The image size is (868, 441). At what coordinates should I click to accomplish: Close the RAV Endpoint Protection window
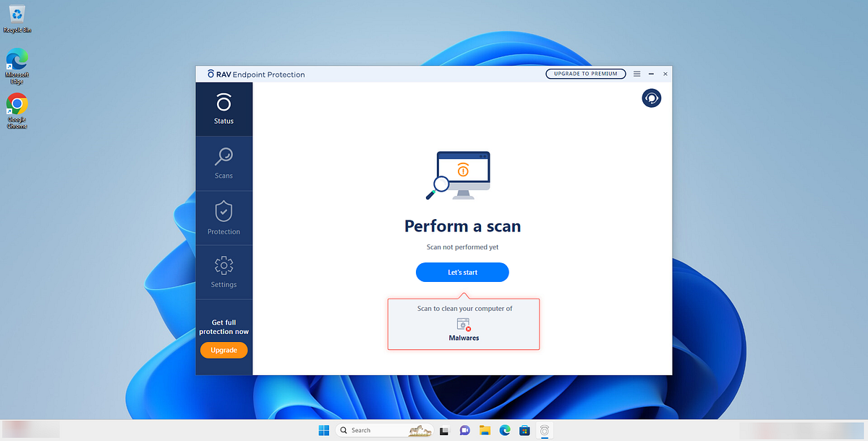[x=665, y=74]
